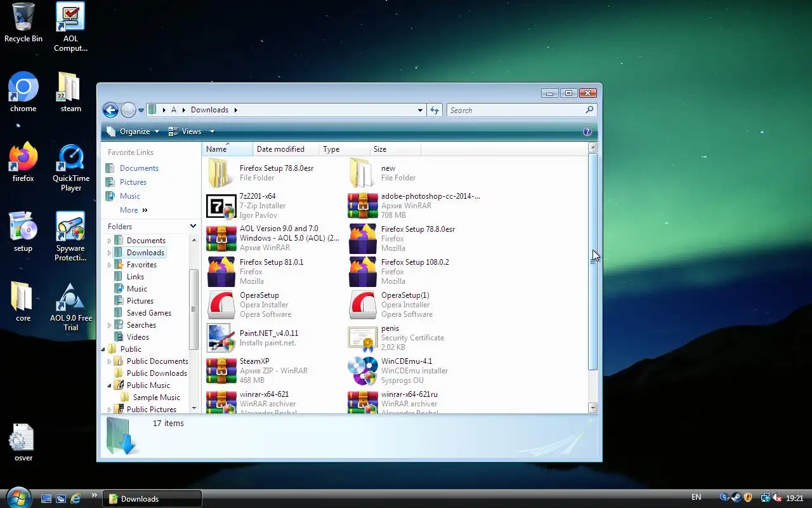Launch Internet Explorer from quick launch
812x508 pixels.
pos(76,498)
